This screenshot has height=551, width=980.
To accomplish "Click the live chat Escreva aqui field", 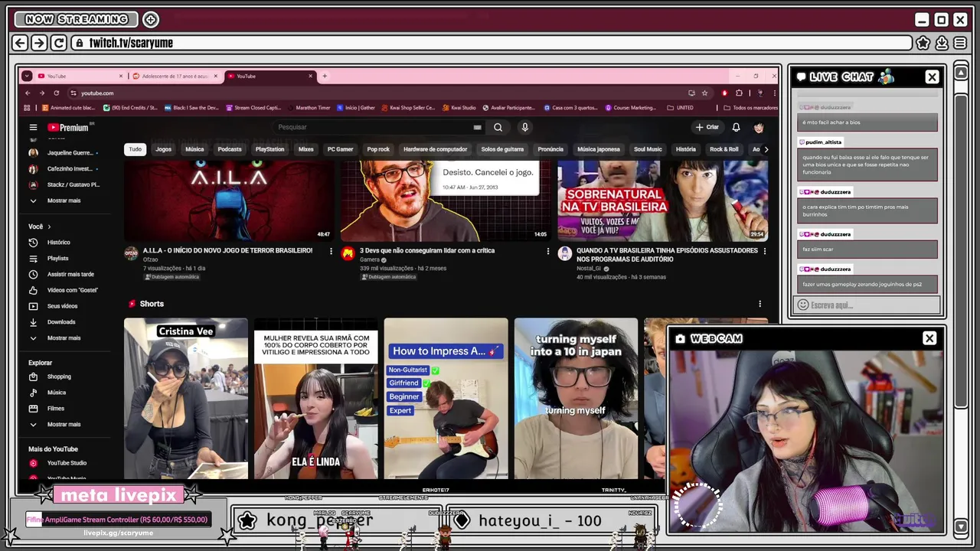I will [x=867, y=305].
